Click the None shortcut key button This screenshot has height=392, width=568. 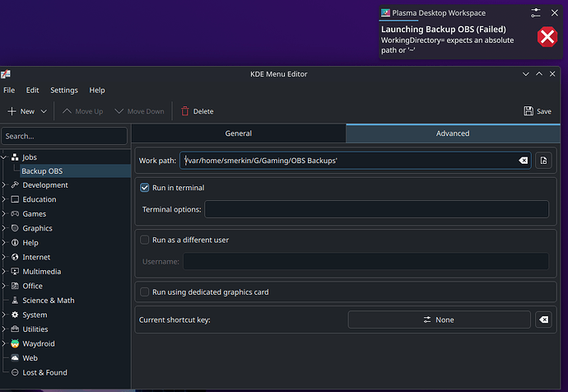pyautogui.click(x=438, y=320)
